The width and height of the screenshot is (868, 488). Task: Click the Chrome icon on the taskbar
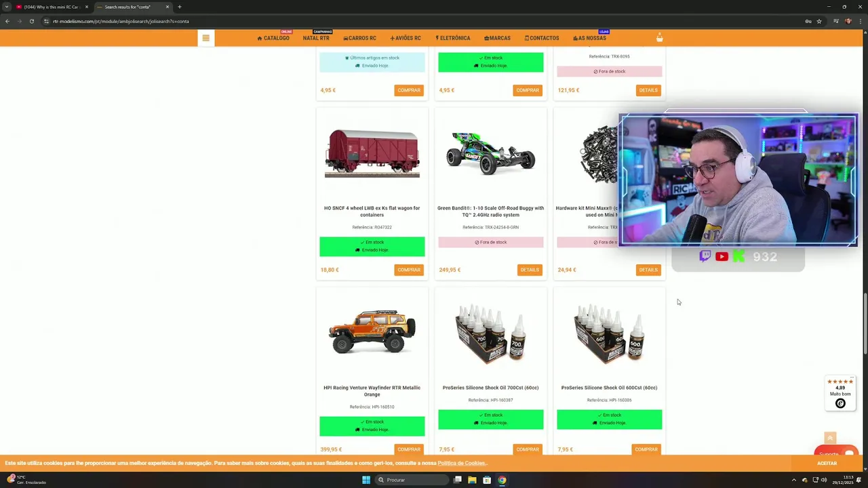tap(502, 480)
